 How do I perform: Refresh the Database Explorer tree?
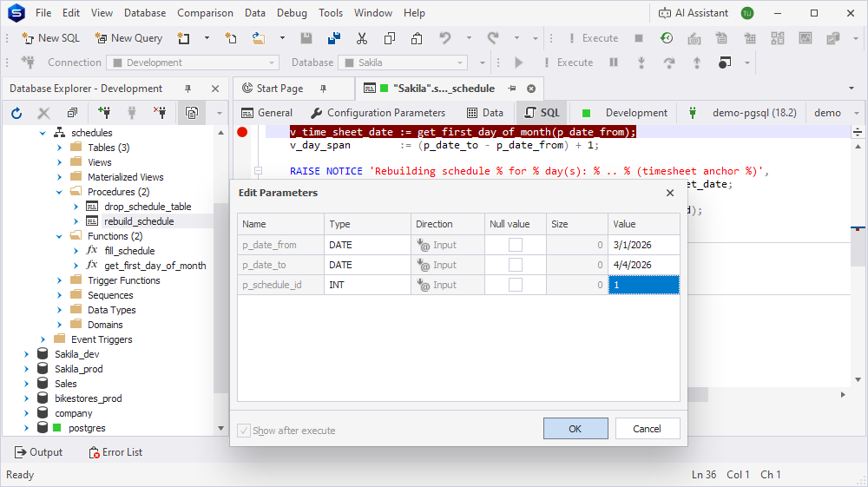[16, 113]
